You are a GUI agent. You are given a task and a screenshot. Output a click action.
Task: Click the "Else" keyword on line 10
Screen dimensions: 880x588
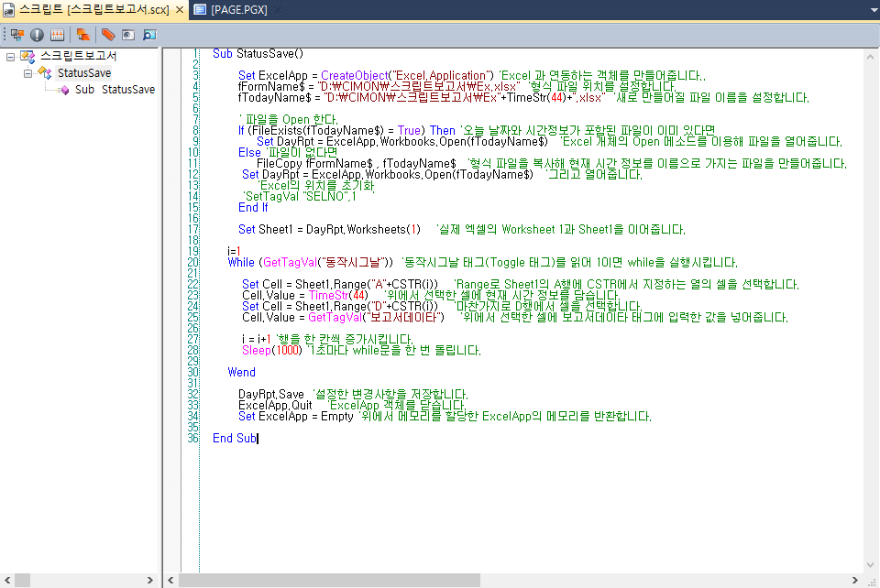pos(249,152)
